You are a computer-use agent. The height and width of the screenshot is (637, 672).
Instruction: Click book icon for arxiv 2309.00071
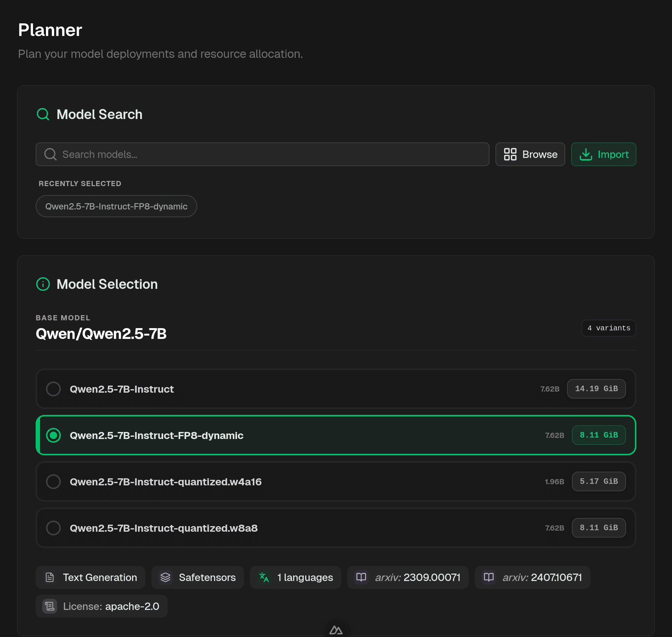[361, 577]
